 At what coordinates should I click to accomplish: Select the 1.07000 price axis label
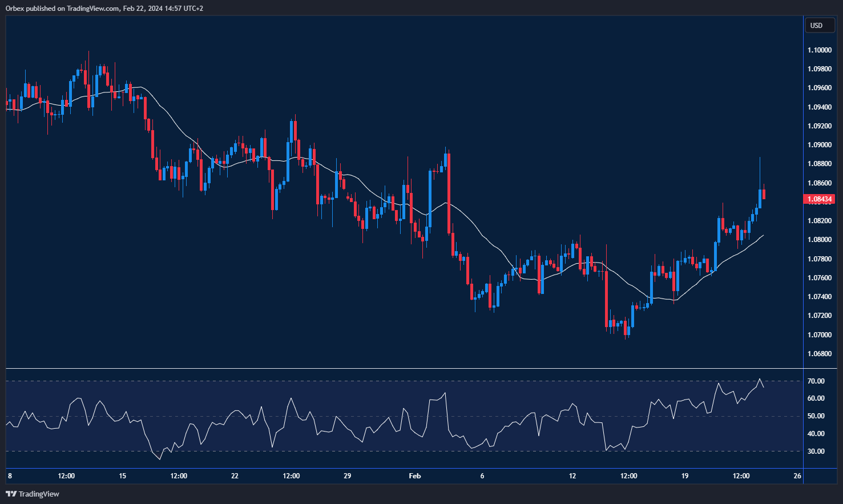(x=819, y=334)
